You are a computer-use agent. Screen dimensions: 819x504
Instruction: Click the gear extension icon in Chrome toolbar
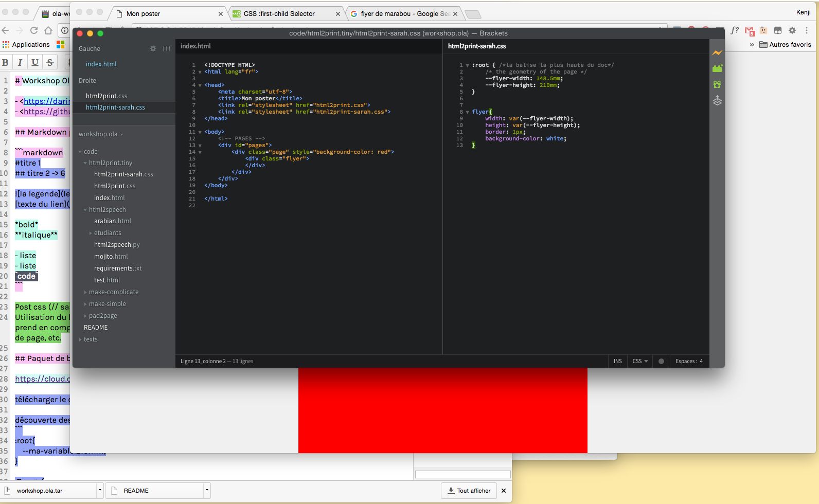point(792,30)
